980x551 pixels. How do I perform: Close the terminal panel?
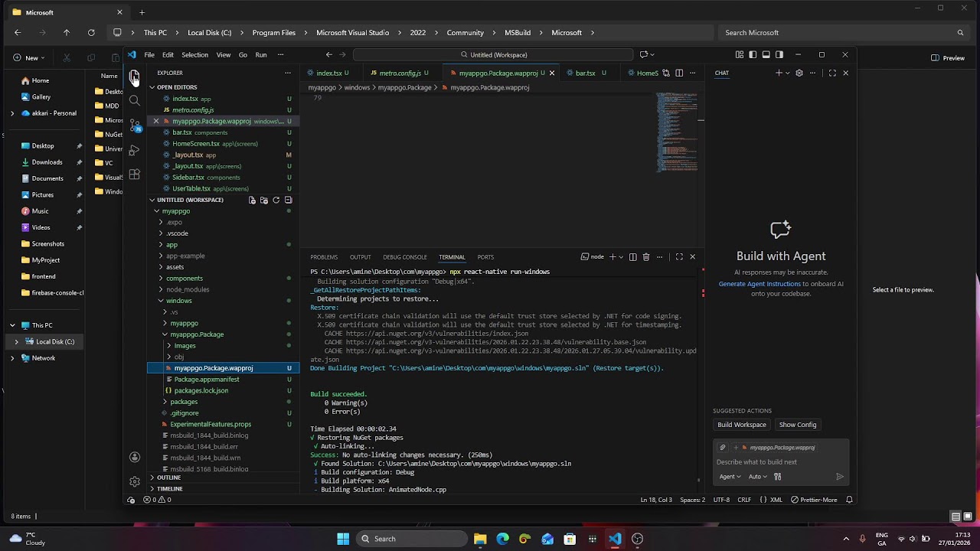pos(693,257)
